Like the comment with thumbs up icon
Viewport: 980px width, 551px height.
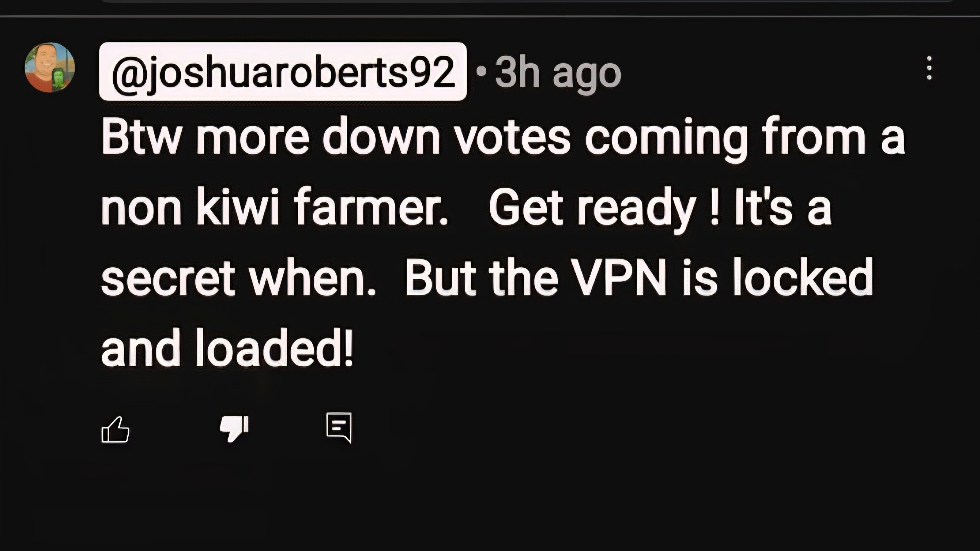click(x=115, y=430)
